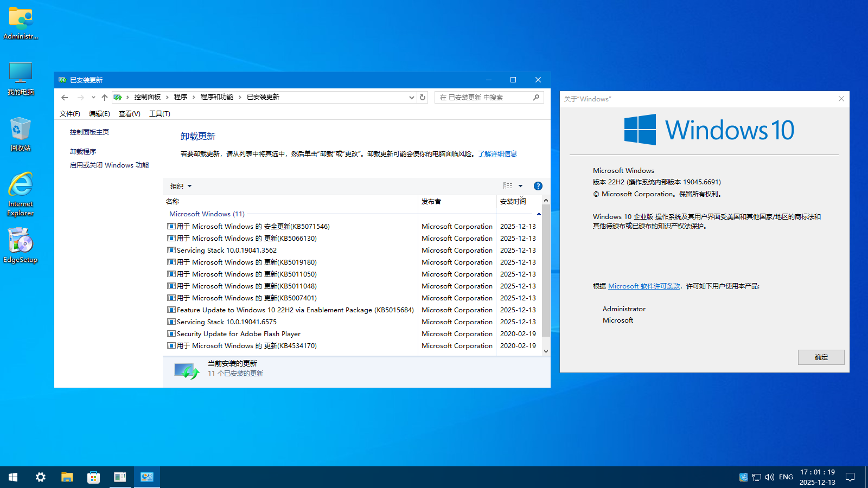Open Microsoft Store from the taskbar
The image size is (868, 488).
click(93, 477)
